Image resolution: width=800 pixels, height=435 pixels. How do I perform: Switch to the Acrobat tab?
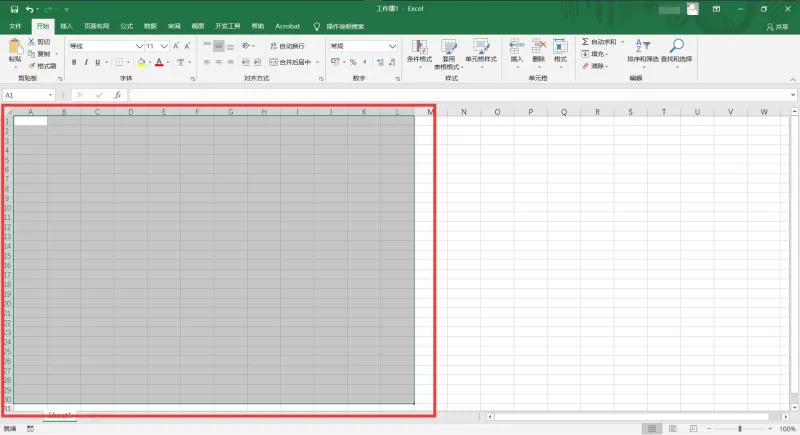(287, 26)
